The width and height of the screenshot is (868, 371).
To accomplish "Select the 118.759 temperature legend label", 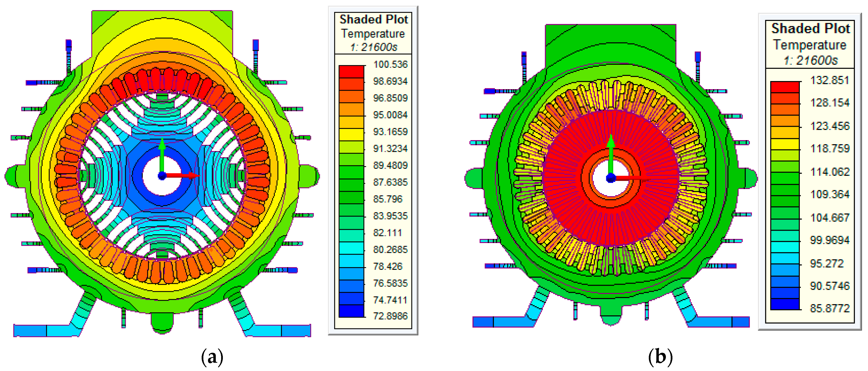I will point(830,148).
